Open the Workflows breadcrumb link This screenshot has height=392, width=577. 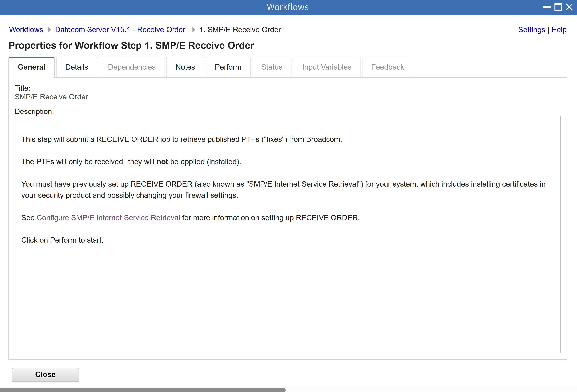coord(26,30)
